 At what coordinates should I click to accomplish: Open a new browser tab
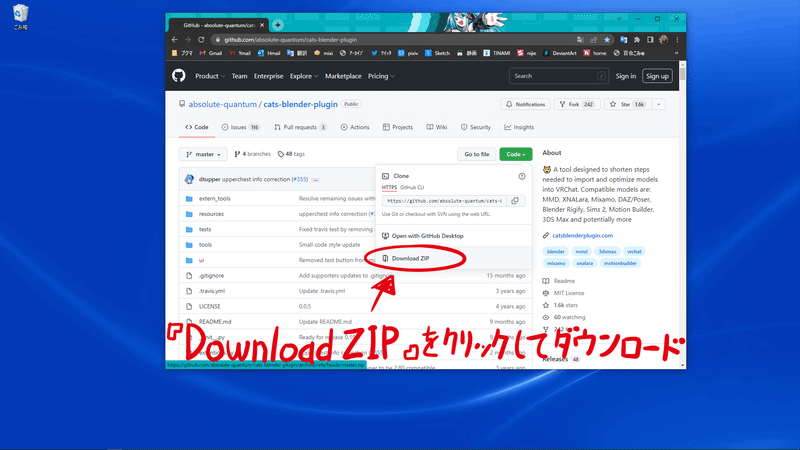(x=278, y=24)
